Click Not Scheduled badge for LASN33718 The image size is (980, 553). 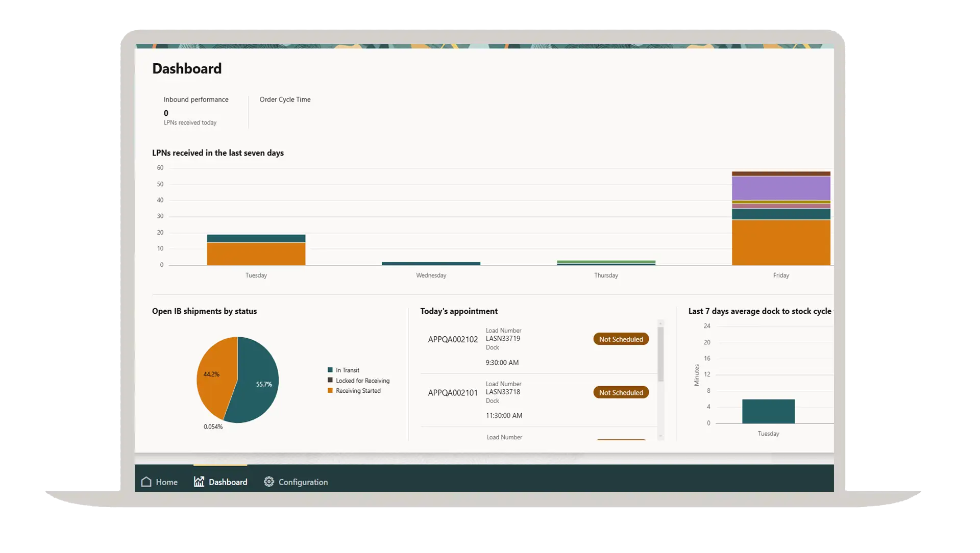coord(621,392)
